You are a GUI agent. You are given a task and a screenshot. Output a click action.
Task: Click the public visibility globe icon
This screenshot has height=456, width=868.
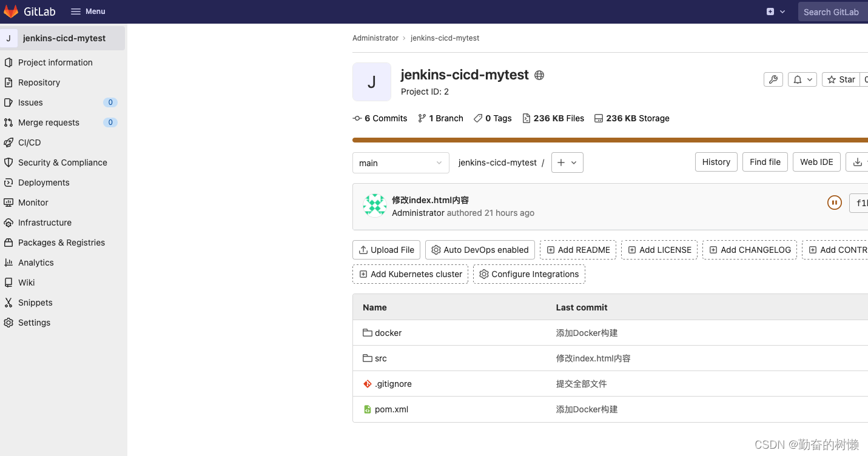click(539, 75)
